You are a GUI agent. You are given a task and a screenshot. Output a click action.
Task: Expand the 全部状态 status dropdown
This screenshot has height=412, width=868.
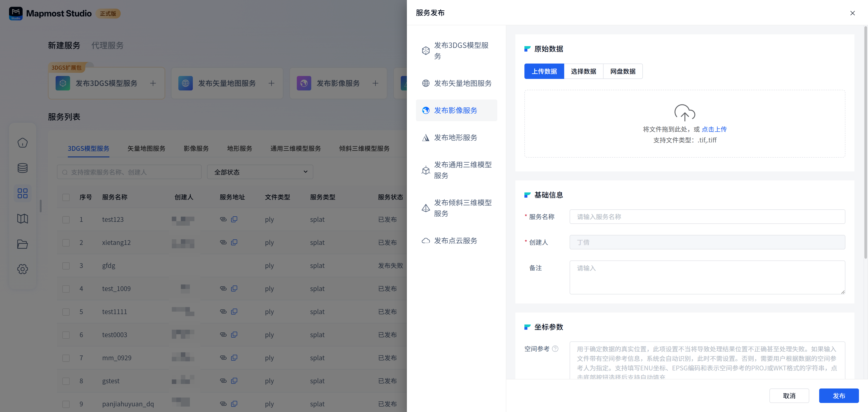(260, 172)
